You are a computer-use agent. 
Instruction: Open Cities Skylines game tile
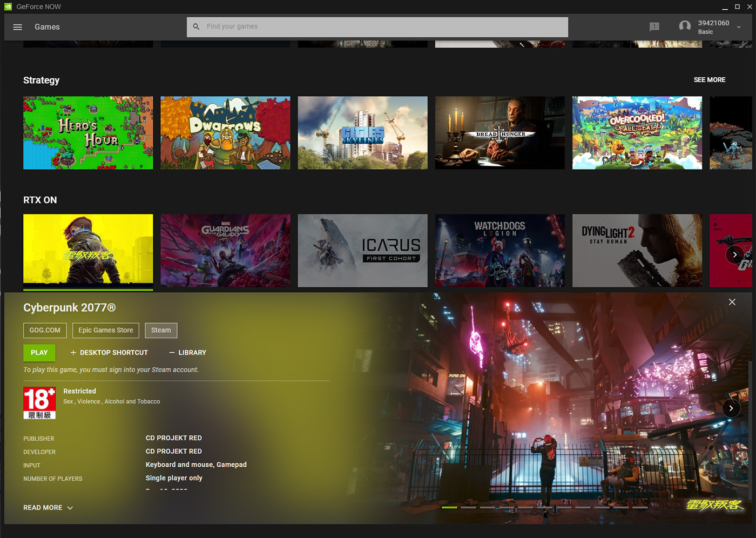tap(362, 133)
